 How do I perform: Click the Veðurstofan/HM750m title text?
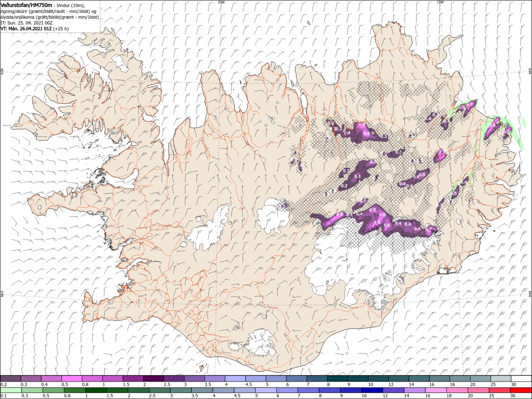coord(26,5)
